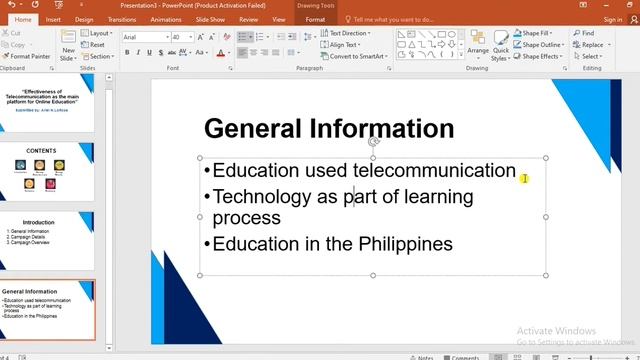This screenshot has height=360, width=640.
Task: Open Find from the Editing group
Action: coord(584,33)
